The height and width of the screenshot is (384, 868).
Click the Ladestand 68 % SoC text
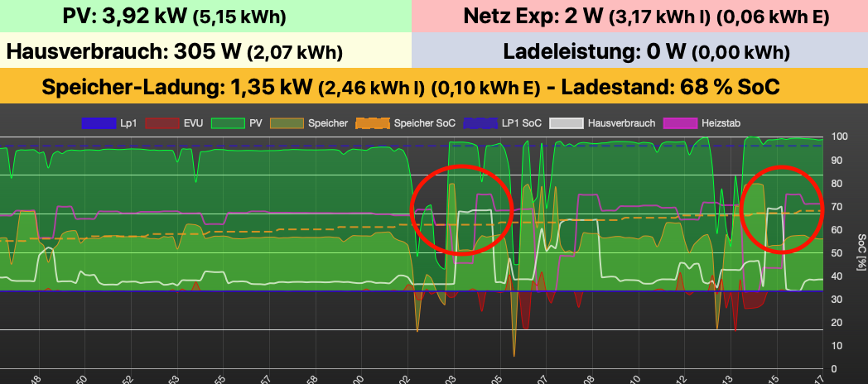coord(668,87)
